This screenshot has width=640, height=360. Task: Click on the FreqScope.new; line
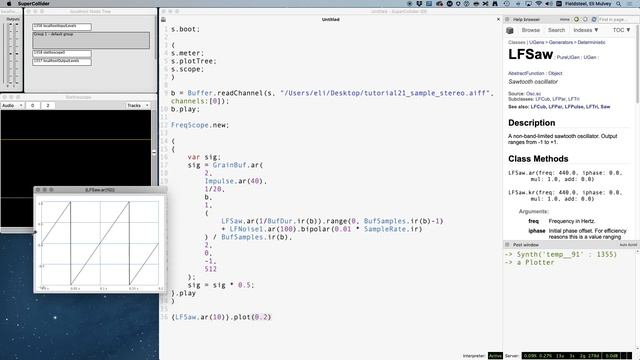tap(200, 125)
